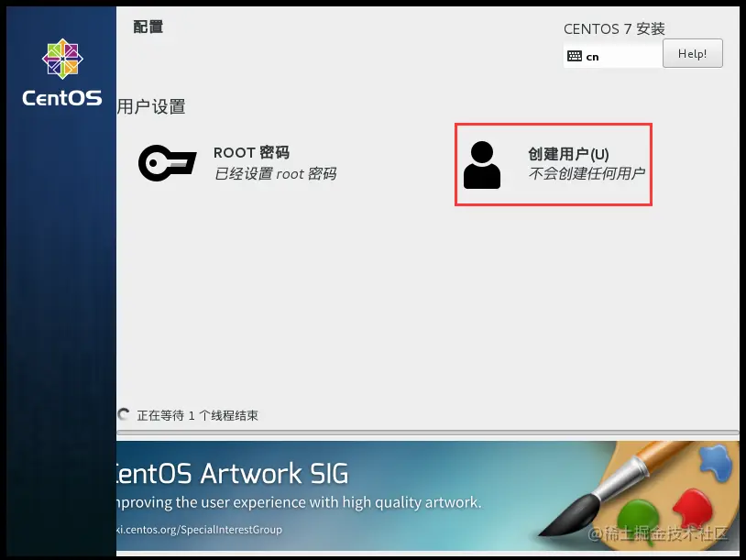The width and height of the screenshot is (746, 560).
Task: Click the 用户设置 section heading
Action: 151,106
